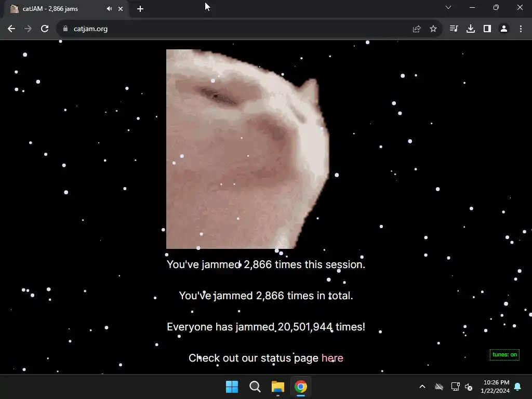Viewport: 532px width, 399px height.
Task: Open Windows taskbar search
Action: coord(255,387)
